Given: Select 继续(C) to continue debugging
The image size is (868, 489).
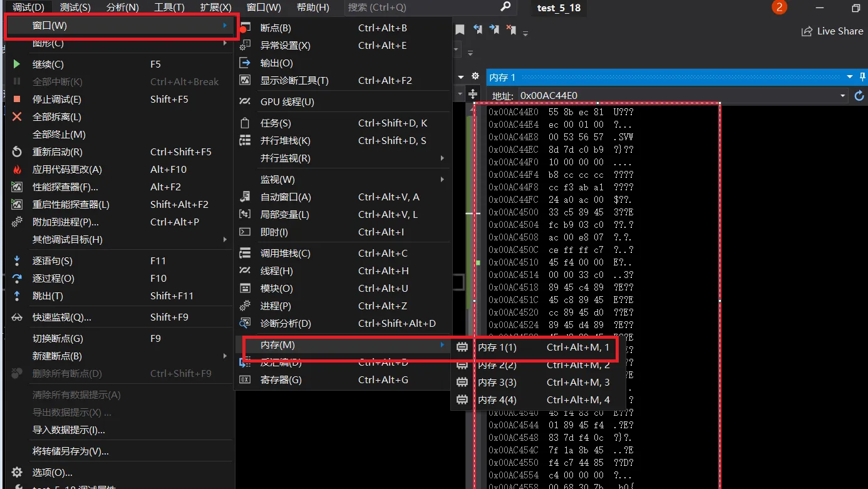Looking at the screenshot, I should 120,64.
